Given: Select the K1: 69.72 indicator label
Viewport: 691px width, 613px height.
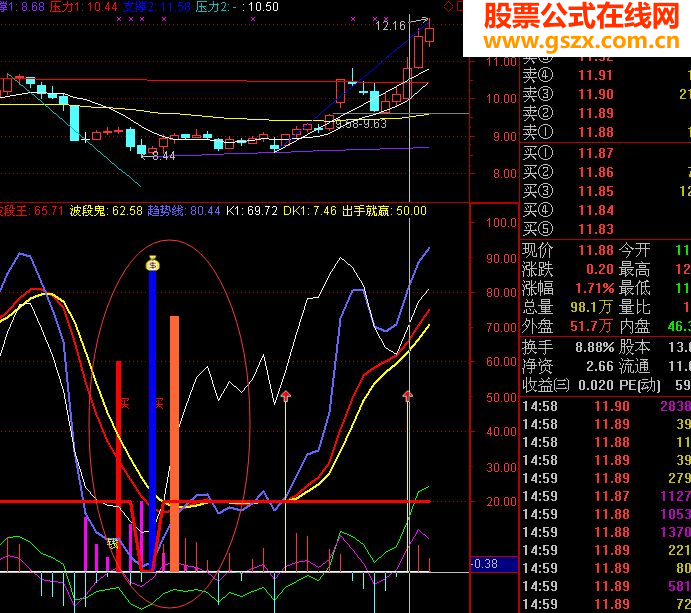Looking at the screenshot, I should pos(252,211).
